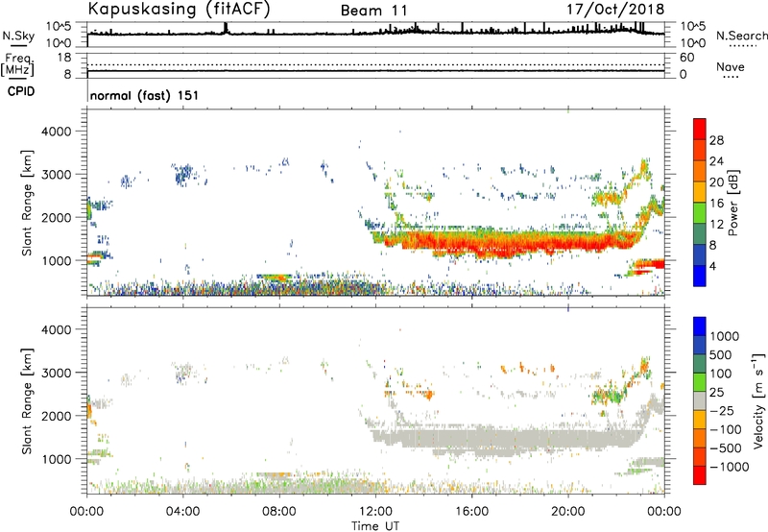
Task: Click the 2000 km tick of the power panel
Action: coord(57,217)
